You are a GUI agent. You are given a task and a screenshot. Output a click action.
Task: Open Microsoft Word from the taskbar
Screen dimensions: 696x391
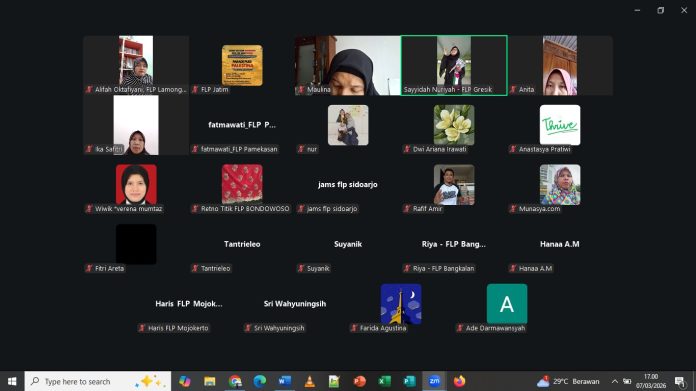(x=285, y=381)
